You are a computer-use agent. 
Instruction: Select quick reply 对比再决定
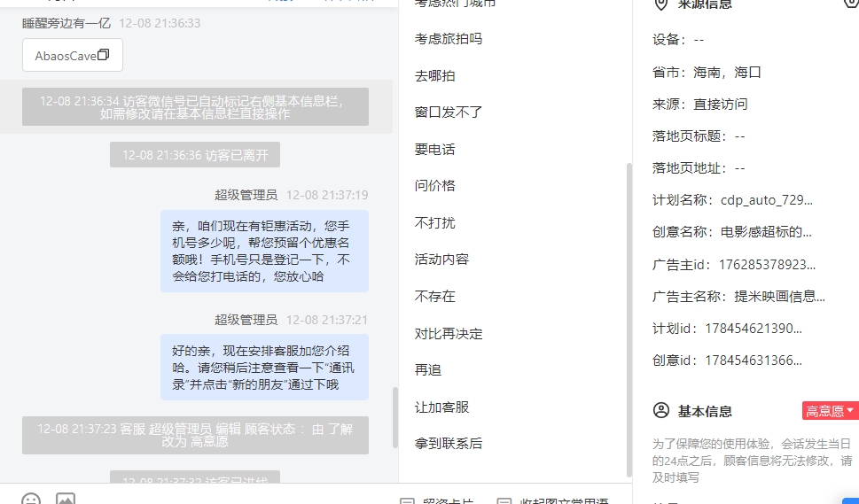pos(449,334)
